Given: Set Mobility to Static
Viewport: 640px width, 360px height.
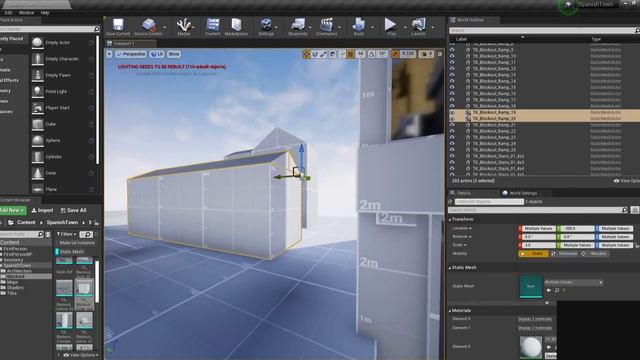Looking at the screenshot, I should (x=534, y=253).
